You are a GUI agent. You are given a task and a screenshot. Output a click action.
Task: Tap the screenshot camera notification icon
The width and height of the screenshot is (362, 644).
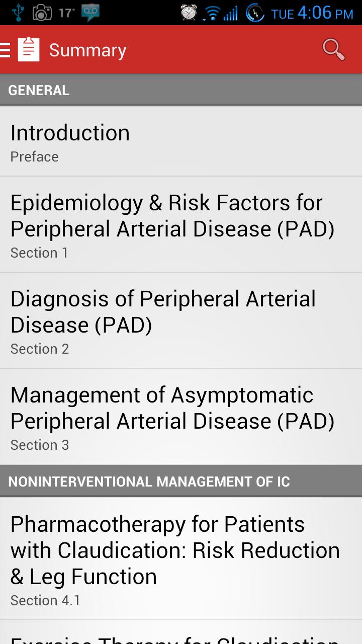point(42,13)
